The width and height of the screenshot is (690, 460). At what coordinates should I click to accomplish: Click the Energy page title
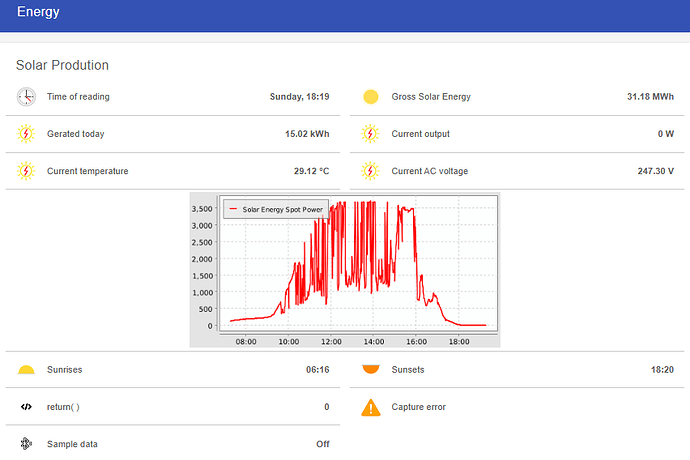38,12
